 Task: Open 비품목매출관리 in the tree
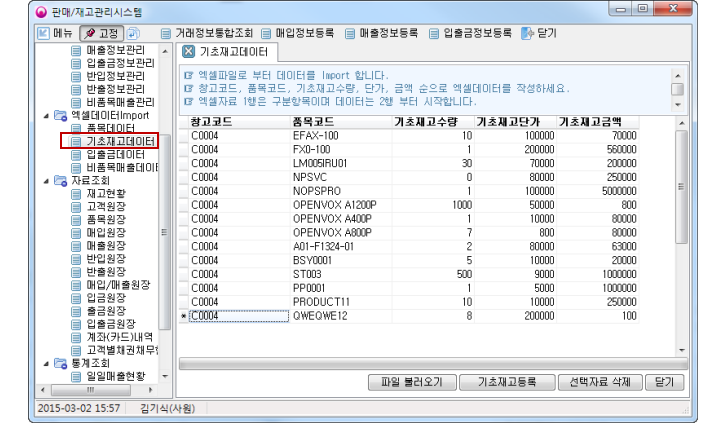pyautogui.click(x=121, y=102)
